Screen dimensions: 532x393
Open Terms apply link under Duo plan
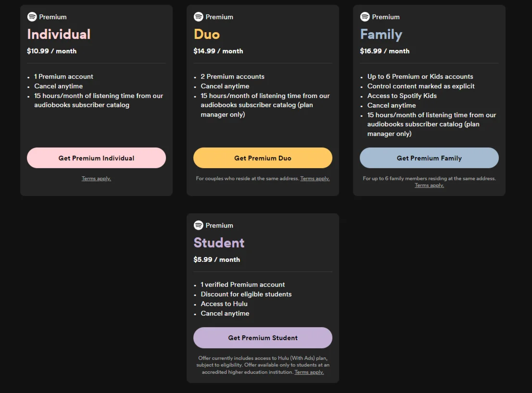click(x=315, y=179)
